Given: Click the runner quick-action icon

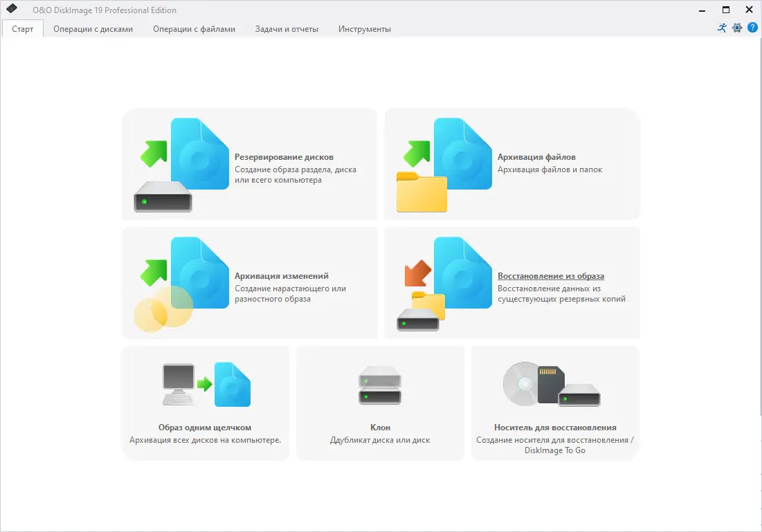Looking at the screenshot, I should pos(720,28).
